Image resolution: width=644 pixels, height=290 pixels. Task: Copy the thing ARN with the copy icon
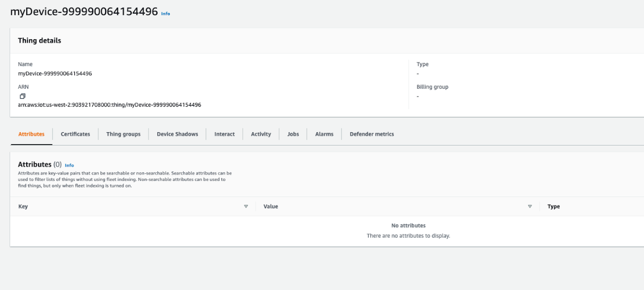pyautogui.click(x=22, y=96)
